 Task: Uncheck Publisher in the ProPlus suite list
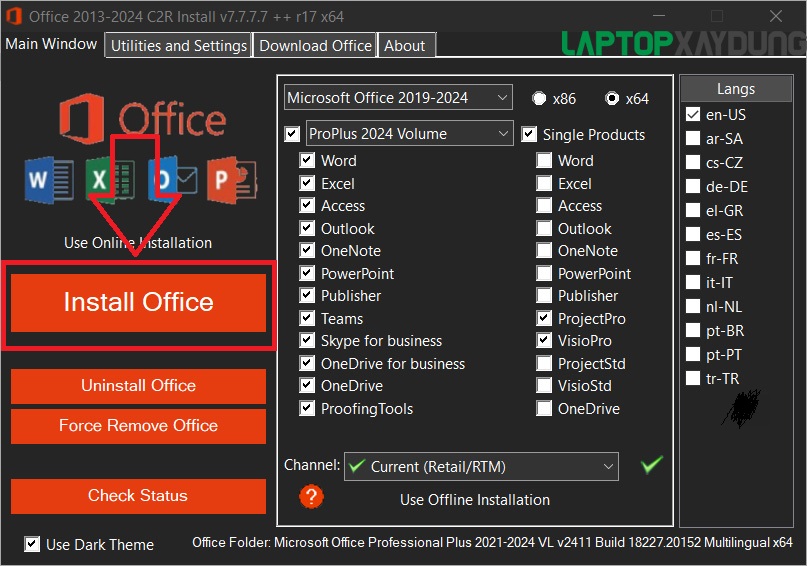tap(307, 295)
